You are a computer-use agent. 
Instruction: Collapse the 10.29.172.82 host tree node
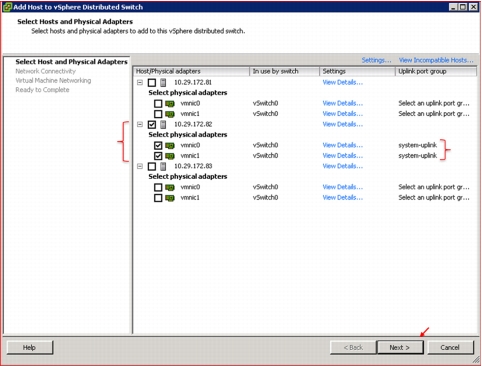click(140, 124)
